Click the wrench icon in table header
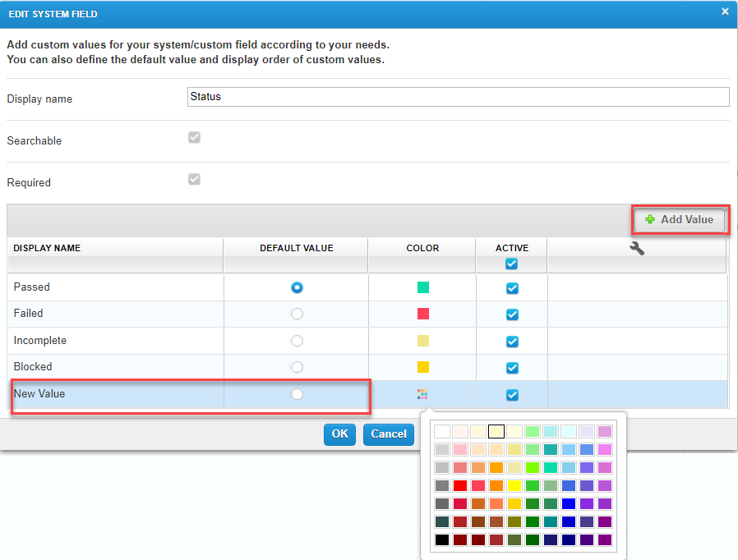The height and width of the screenshot is (560, 738). click(636, 248)
